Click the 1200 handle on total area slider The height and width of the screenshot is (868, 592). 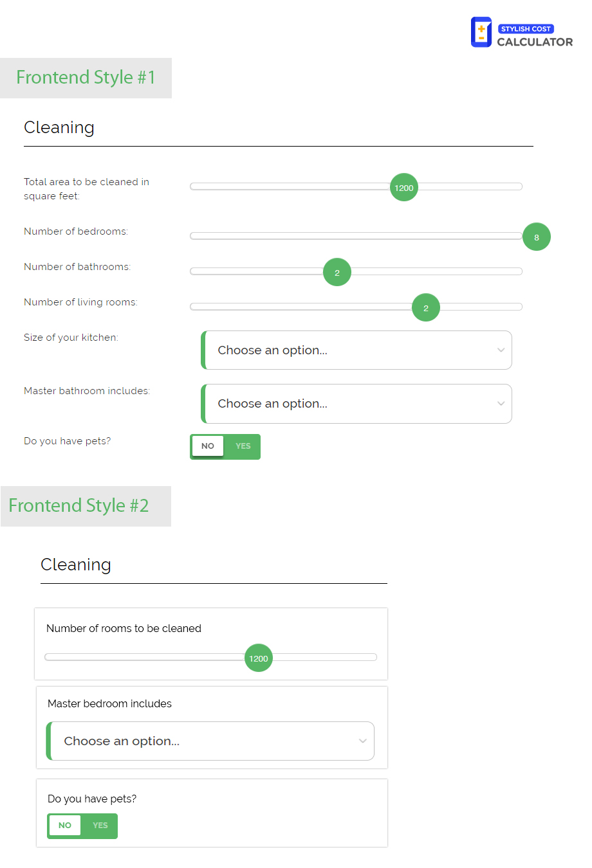404,187
